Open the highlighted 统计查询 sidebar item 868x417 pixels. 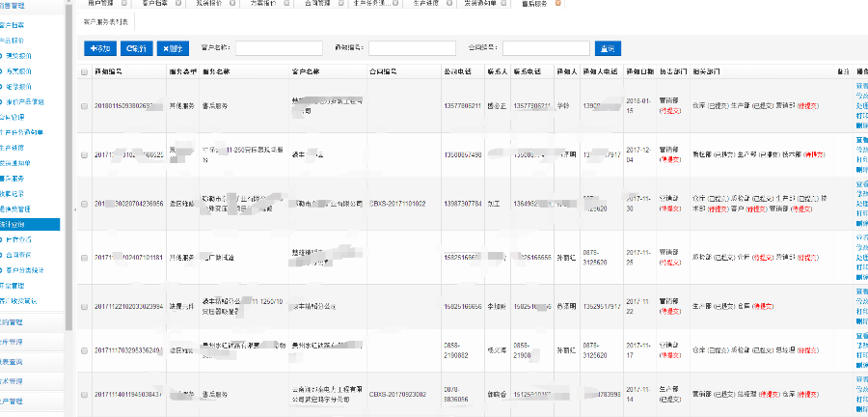click(30, 224)
